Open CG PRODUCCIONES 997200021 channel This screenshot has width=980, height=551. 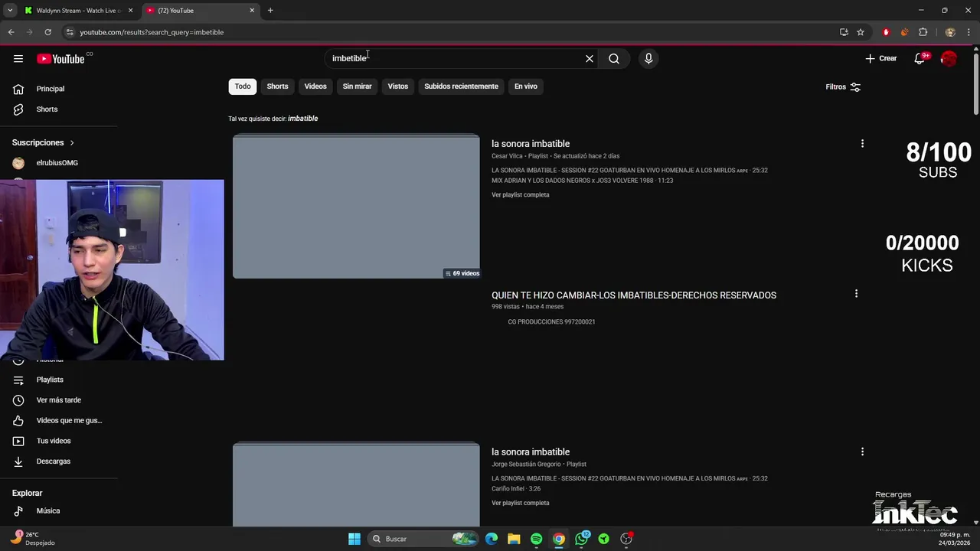(551, 322)
